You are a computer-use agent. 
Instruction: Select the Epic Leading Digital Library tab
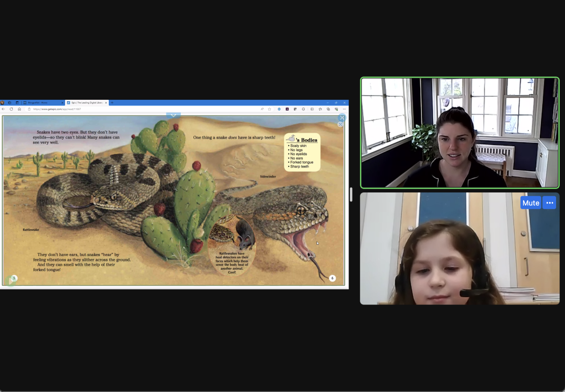[86, 103]
